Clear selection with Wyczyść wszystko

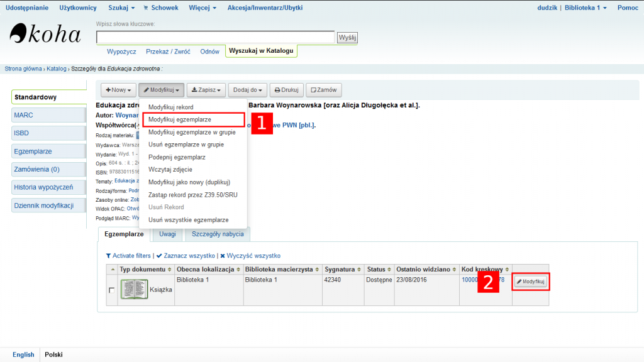point(250,256)
